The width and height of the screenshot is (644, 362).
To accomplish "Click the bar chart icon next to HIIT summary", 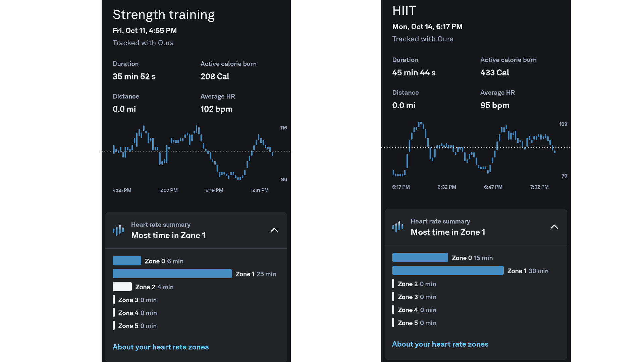I will (x=397, y=226).
